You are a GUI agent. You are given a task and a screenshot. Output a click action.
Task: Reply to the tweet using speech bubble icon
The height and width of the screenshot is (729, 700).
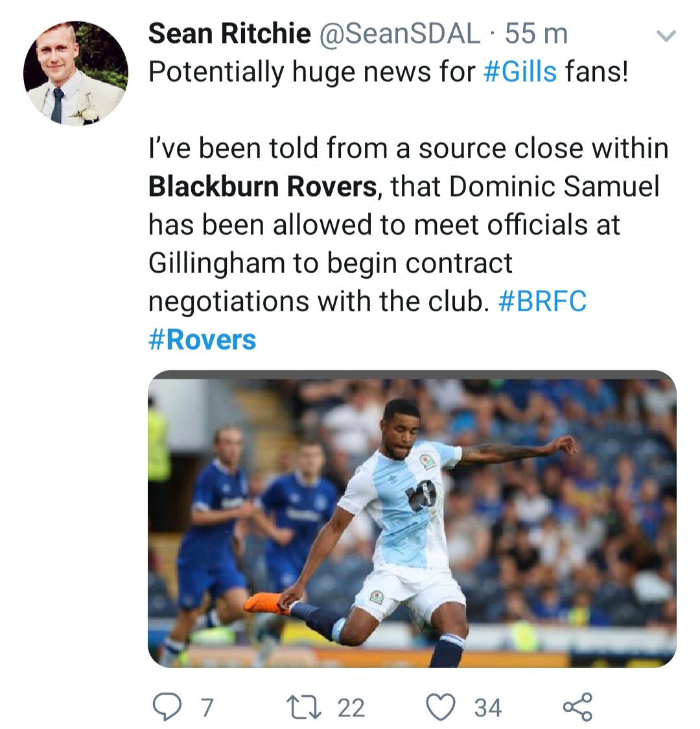coord(167,707)
